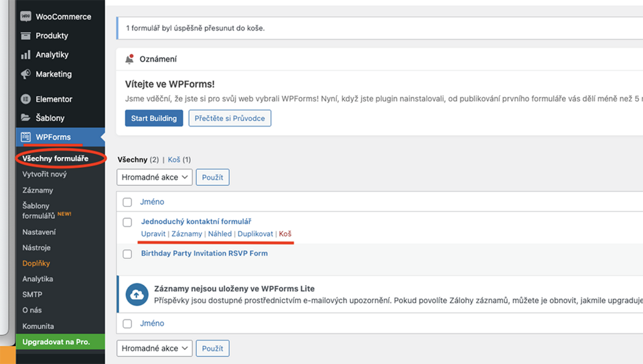
Task: Open Birthday Party Invitation RSVP Form
Action: [204, 254]
